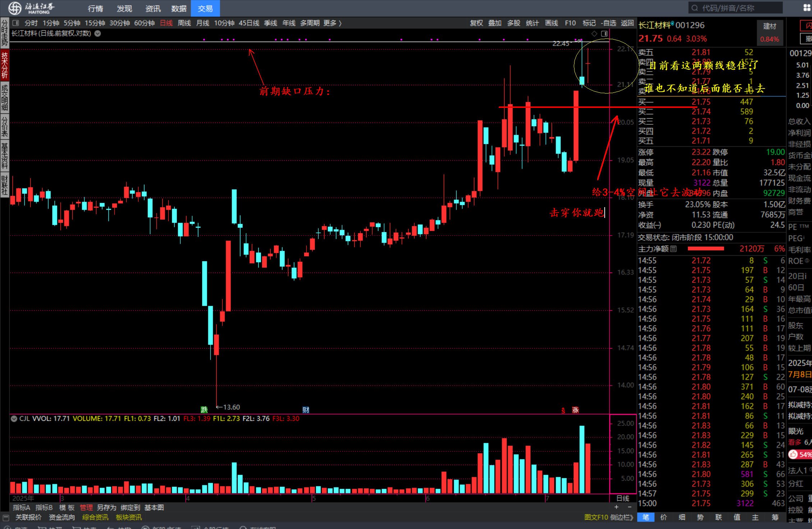Select the 1分钟 period
812x529 pixels.
(x=51, y=23)
